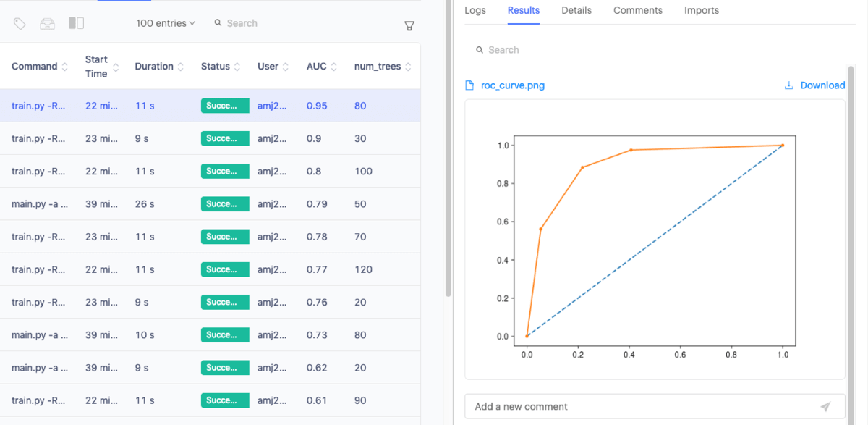Select the archive icon above the runs table
Viewport: 868px width, 425px height.
tap(46, 23)
